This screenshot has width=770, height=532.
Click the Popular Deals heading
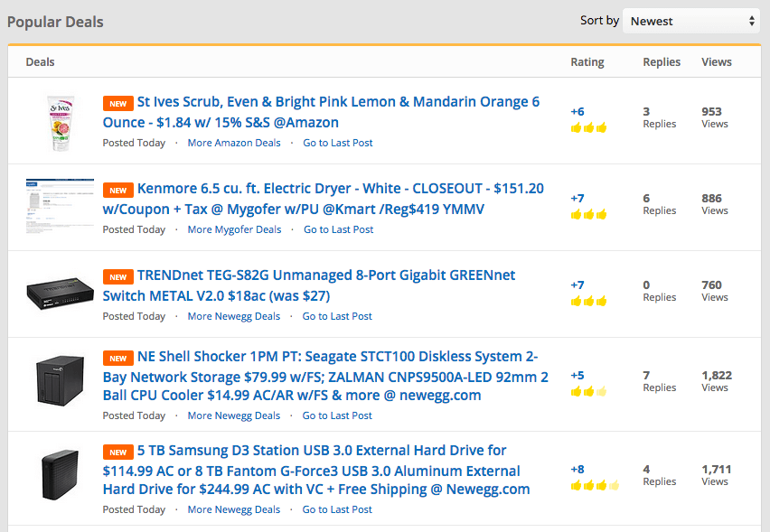click(x=55, y=22)
